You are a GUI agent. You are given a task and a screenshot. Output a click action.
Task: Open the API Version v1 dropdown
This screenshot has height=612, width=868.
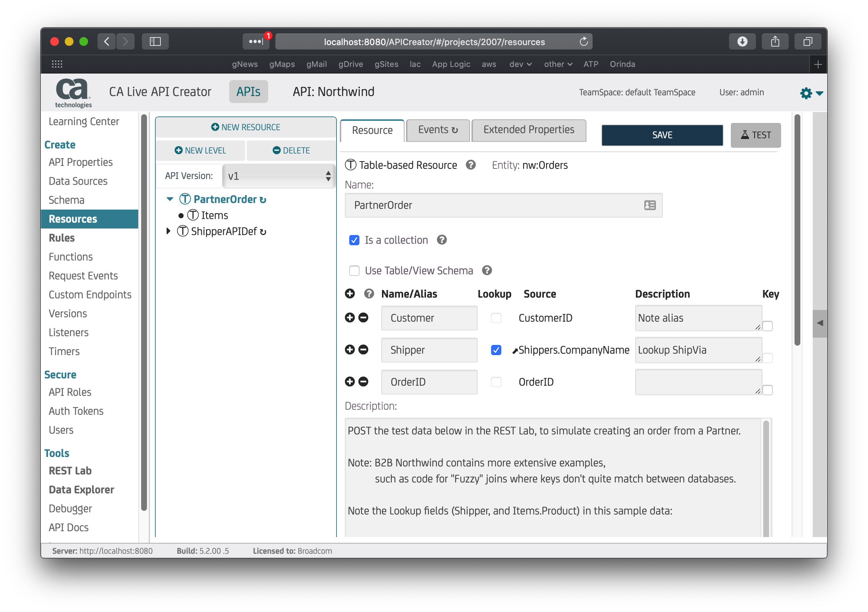click(279, 176)
